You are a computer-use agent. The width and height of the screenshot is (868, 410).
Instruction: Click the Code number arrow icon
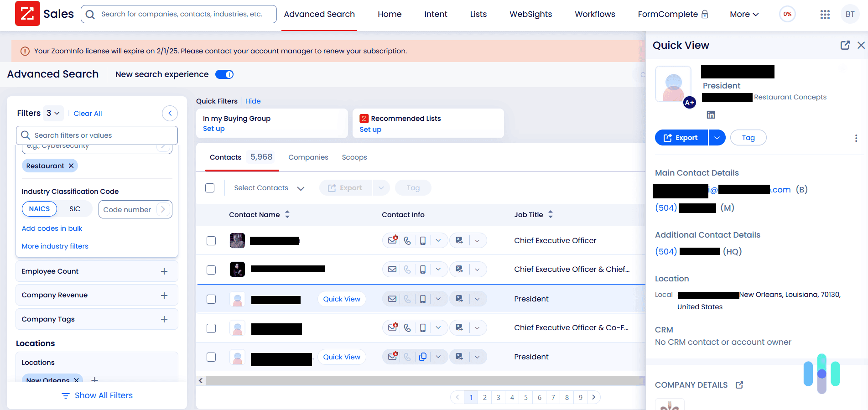(x=163, y=209)
